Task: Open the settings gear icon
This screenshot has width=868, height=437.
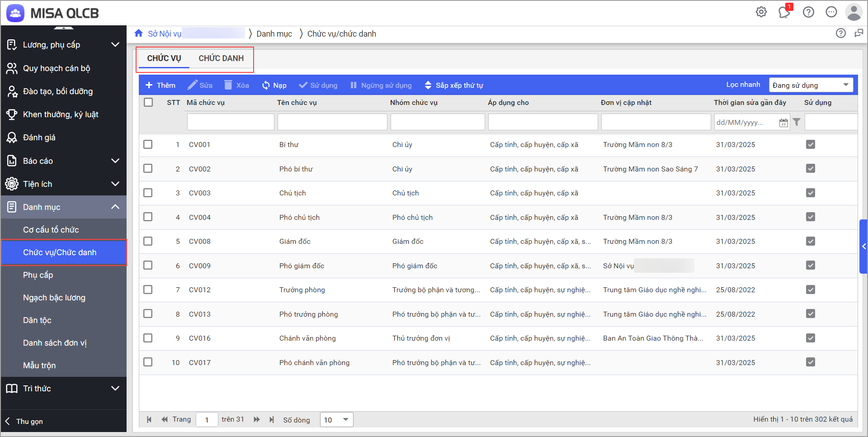Action: (x=761, y=12)
